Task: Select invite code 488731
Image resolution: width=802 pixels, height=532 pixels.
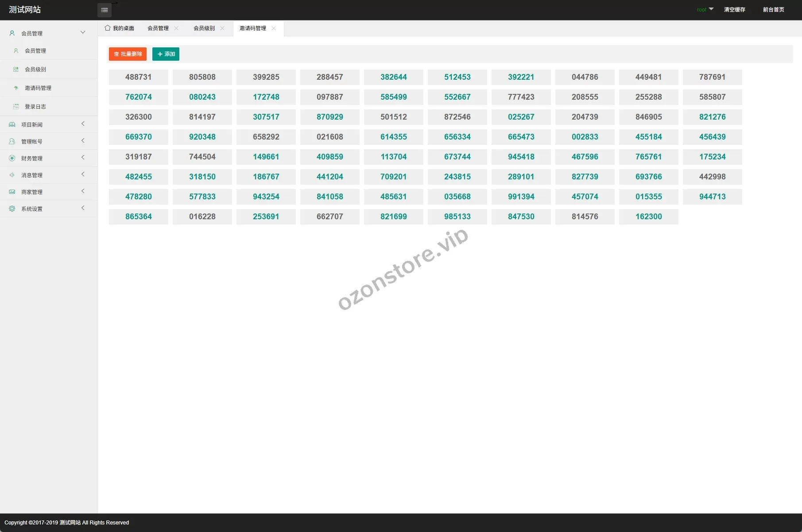Action: (x=139, y=77)
